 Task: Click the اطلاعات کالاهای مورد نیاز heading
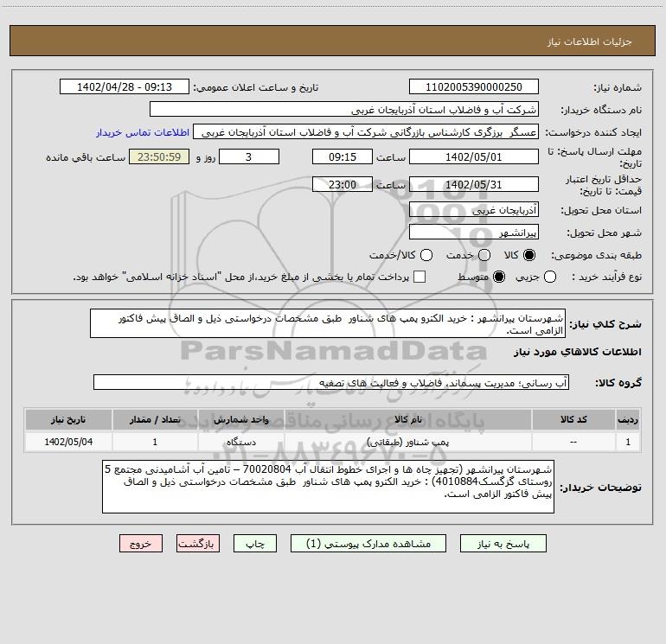click(578, 352)
